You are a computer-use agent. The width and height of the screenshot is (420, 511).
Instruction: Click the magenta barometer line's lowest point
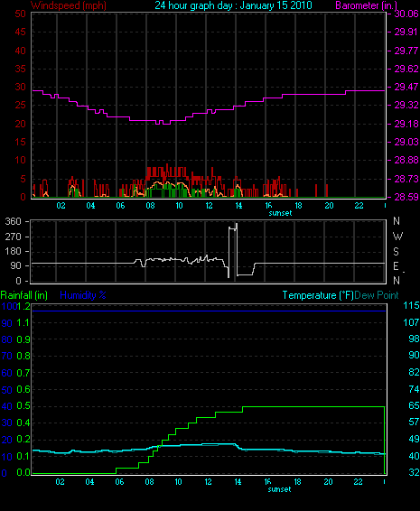(x=166, y=124)
